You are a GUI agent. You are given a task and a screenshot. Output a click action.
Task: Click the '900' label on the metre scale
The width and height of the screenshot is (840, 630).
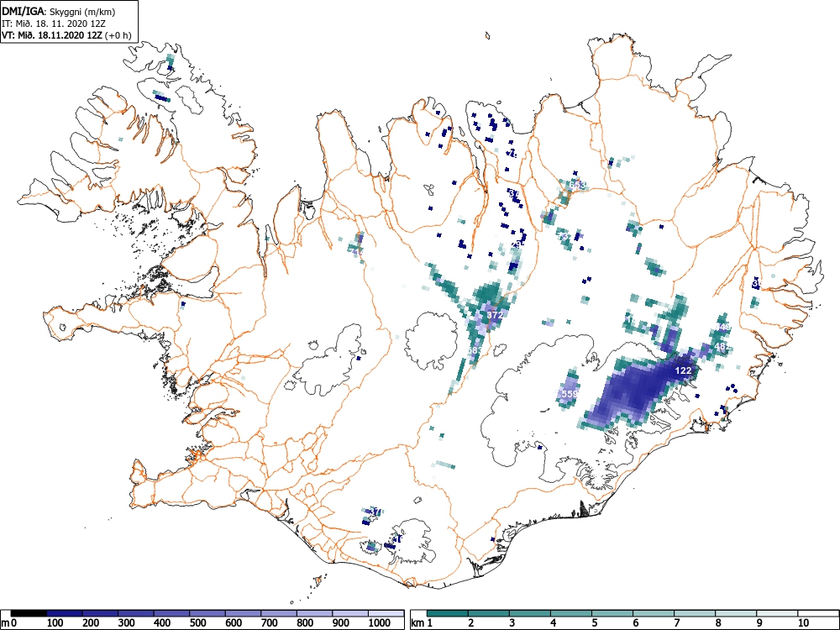click(x=341, y=623)
